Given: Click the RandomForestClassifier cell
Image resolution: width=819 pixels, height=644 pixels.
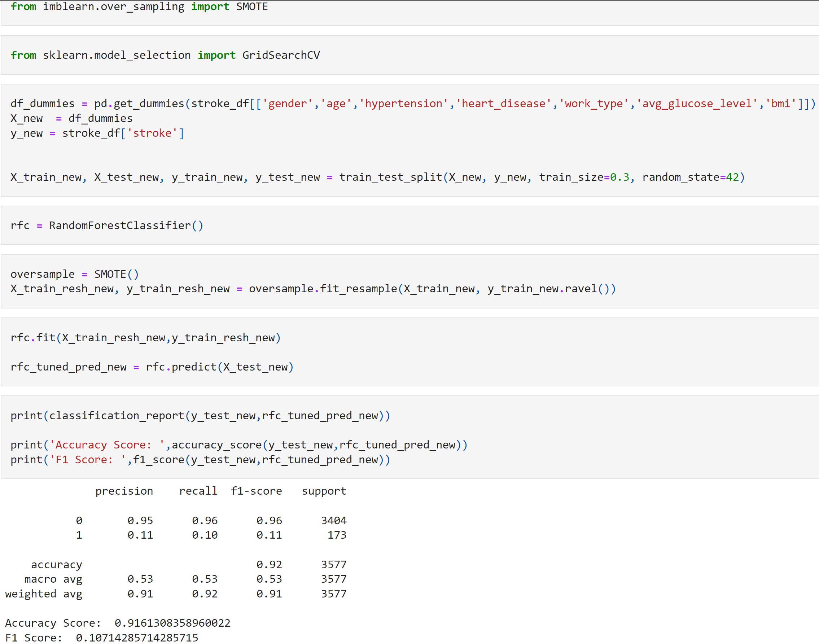Looking at the screenshot, I should pos(107,225).
